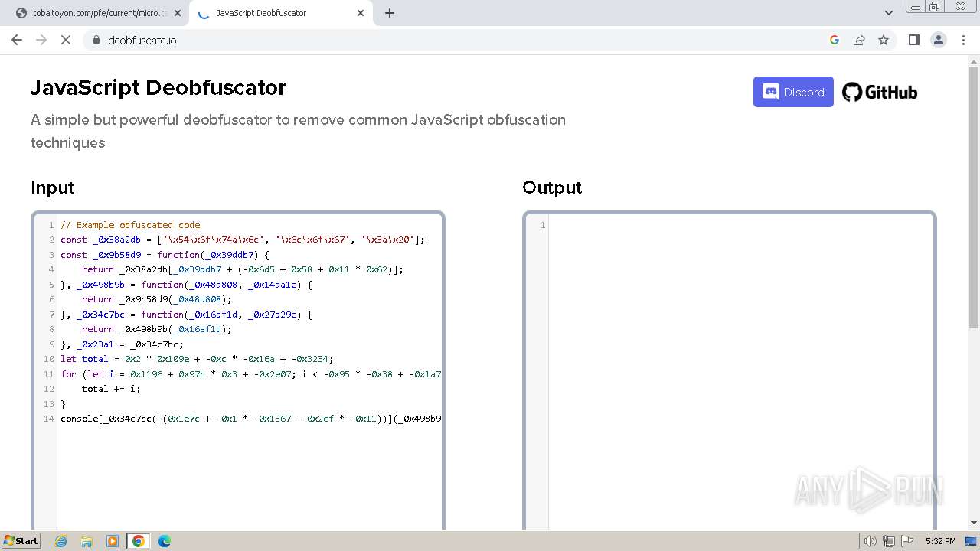Viewport: 980px width, 551px height.
Task: Open Microsoft Edge from taskbar
Action: [x=165, y=541]
